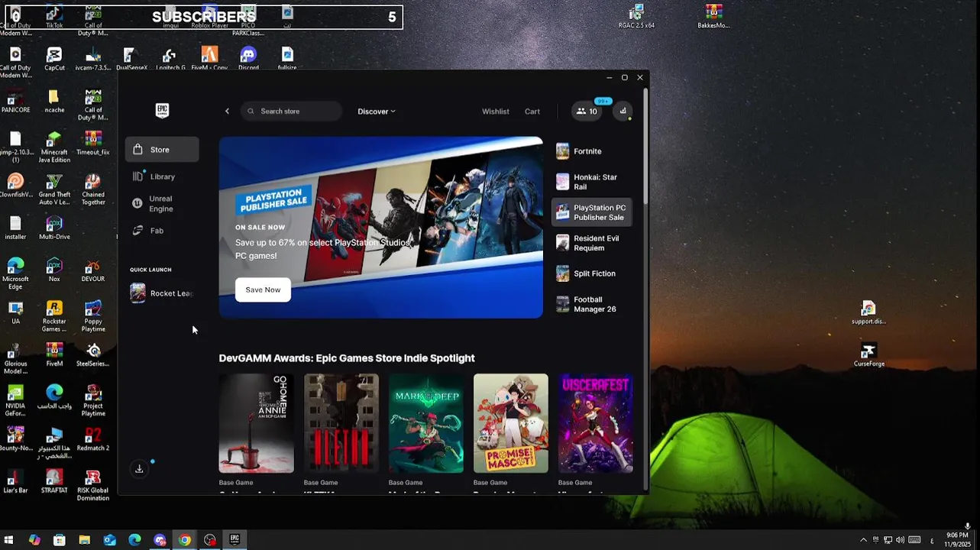Show hidden system tray icons chevron
This screenshot has height=550, width=980.
pos(863,540)
